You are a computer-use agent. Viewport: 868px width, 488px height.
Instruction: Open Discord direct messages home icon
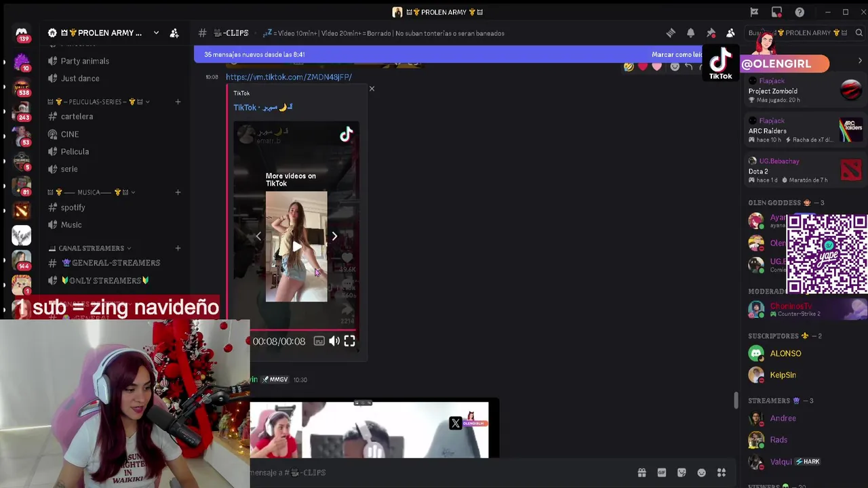[21, 33]
